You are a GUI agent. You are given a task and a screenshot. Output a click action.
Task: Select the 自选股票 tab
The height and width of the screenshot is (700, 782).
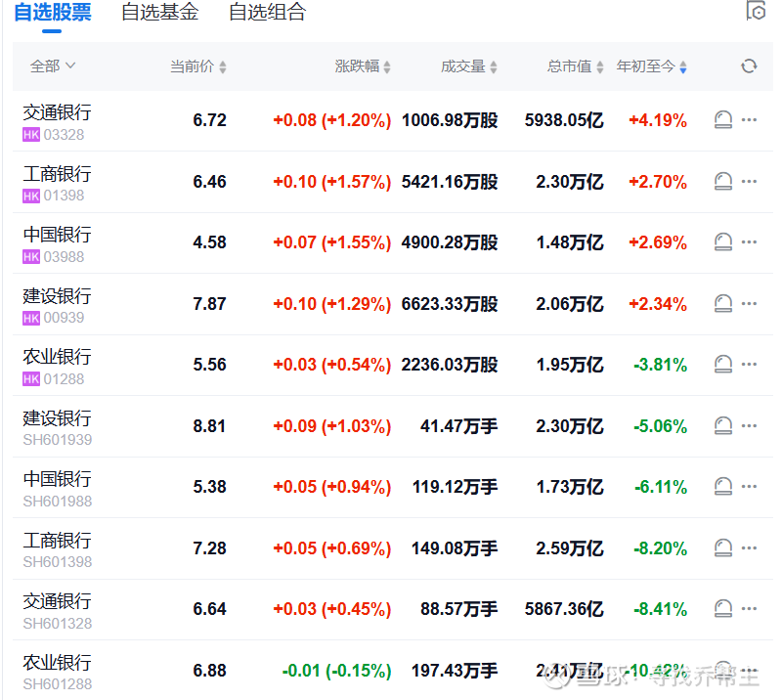click(53, 13)
